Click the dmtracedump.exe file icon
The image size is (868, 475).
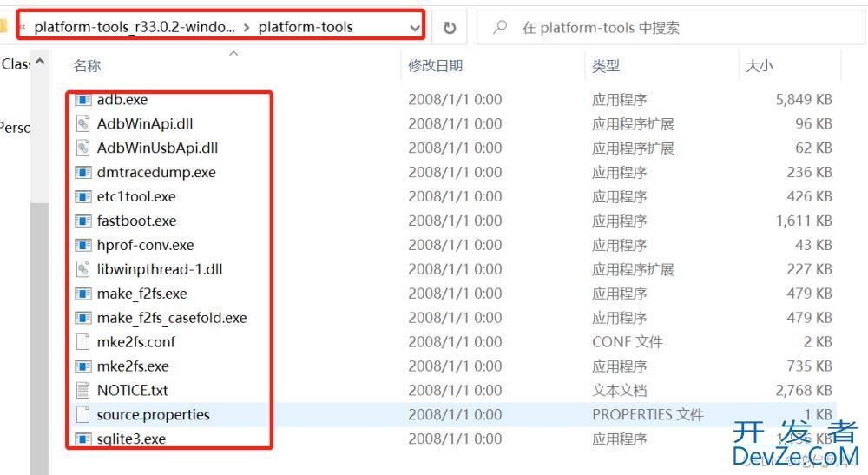(83, 173)
